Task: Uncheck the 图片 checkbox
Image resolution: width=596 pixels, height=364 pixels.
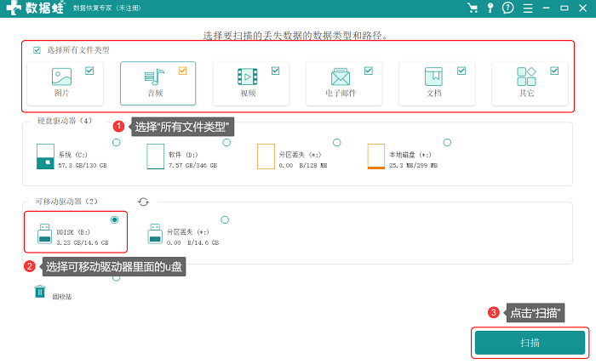Action: (89, 71)
